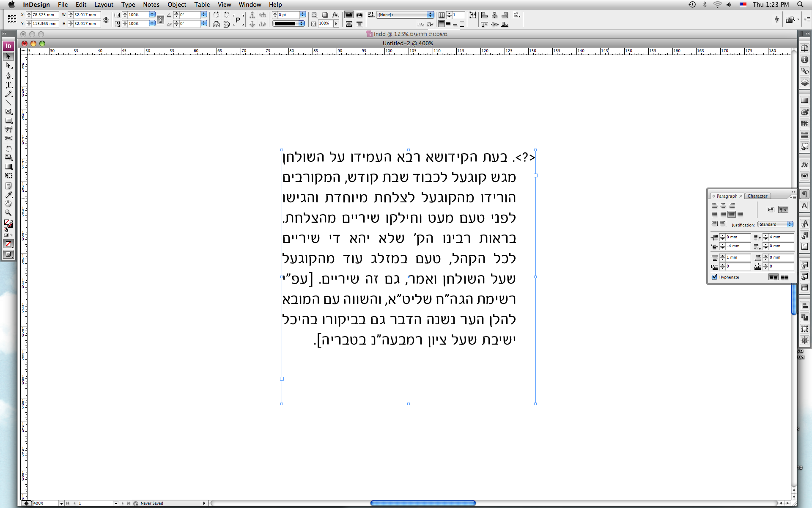Switch to the Character tab
Image resolution: width=812 pixels, height=508 pixels.
click(757, 196)
